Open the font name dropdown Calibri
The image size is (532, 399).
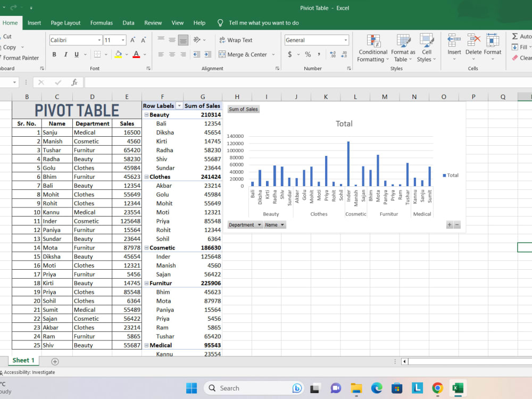coord(99,40)
